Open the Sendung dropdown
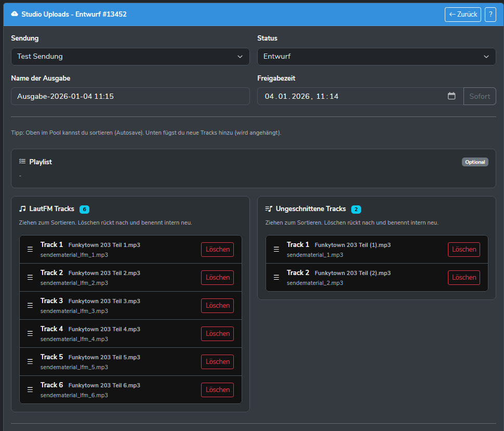 [x=130, y=57]
